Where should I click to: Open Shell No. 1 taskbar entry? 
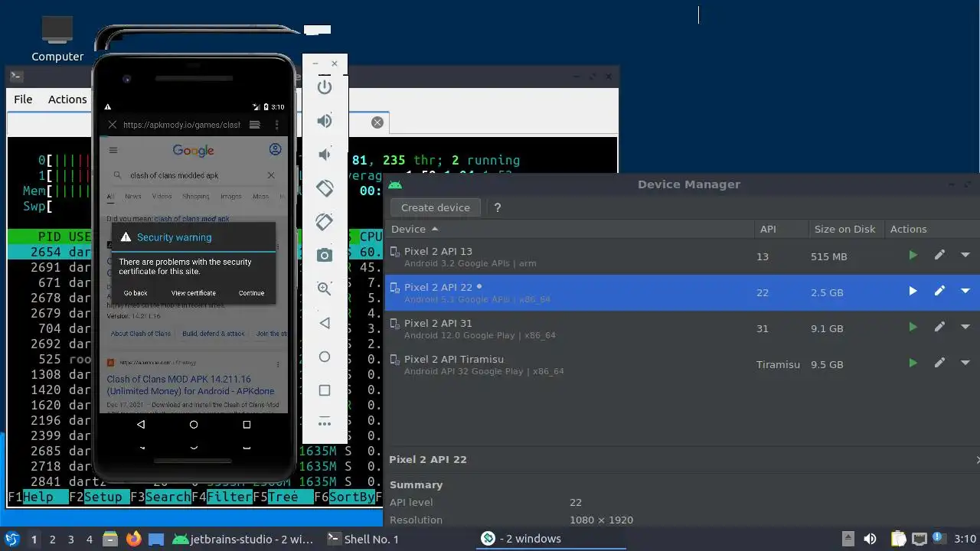363,539
